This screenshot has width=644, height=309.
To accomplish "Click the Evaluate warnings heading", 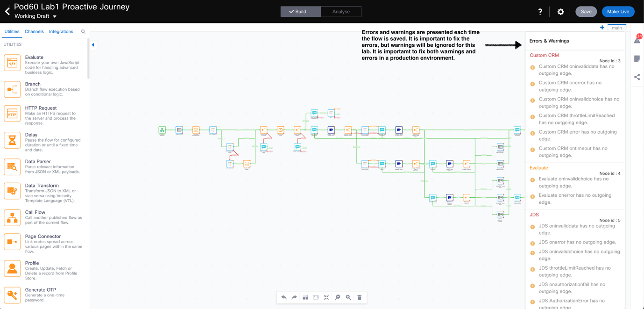I will pyautogui.click(x=539, y=168).
